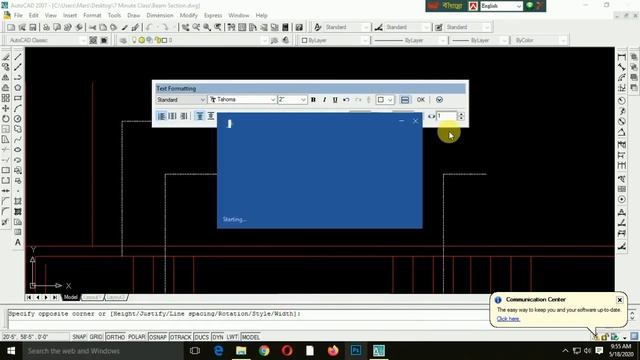Select the Offset modify tool
The height and width of the screenshot is (360, 640).
6,88
